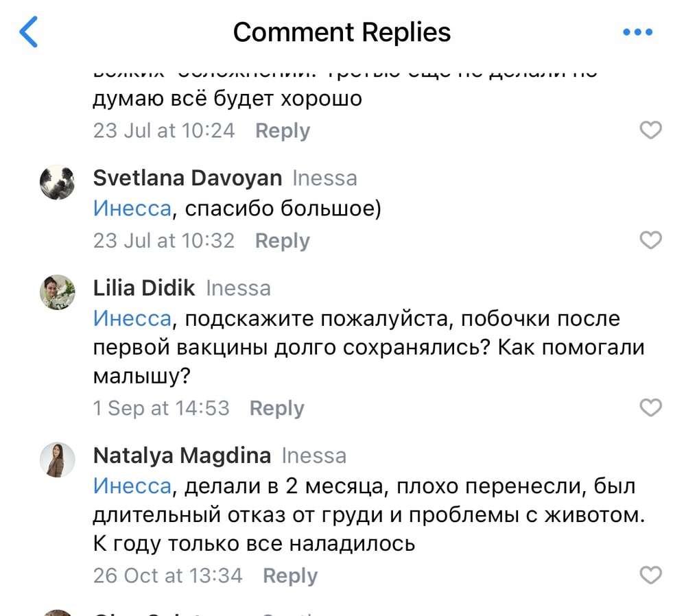686x616 pixels.
Task: Reply to Svetlana Davoyan's comment
Action: click(282, 241)
